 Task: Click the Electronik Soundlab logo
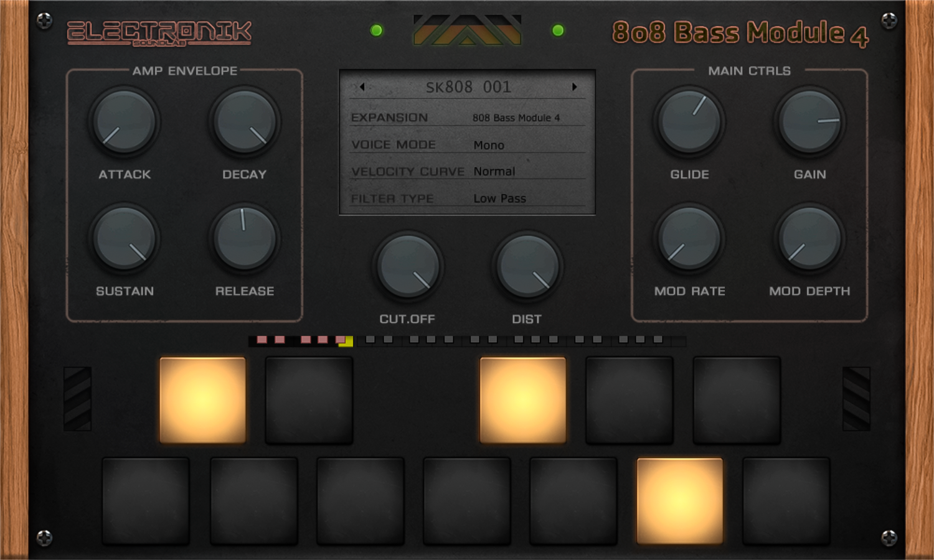(159, 33)
